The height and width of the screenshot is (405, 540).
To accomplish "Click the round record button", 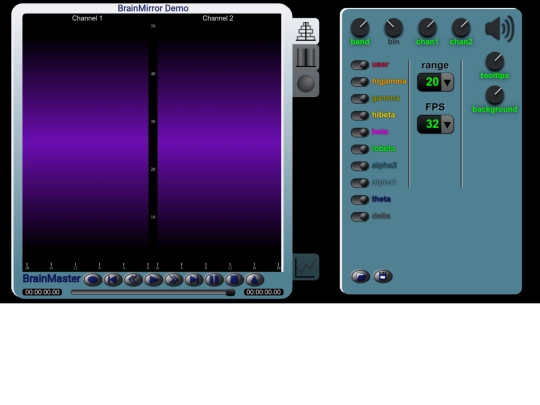I will pyautogui.click(x=93, y=280).
